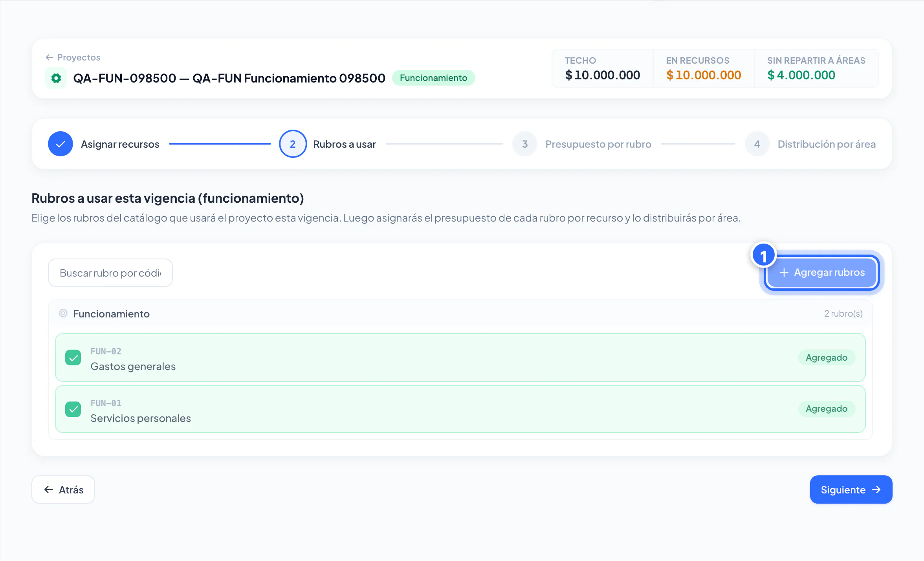The height and width of the screenshot is (561, 924).
Task: Click the Agregar rubros button
Action: pyautogui.click(x=822, y=273)
